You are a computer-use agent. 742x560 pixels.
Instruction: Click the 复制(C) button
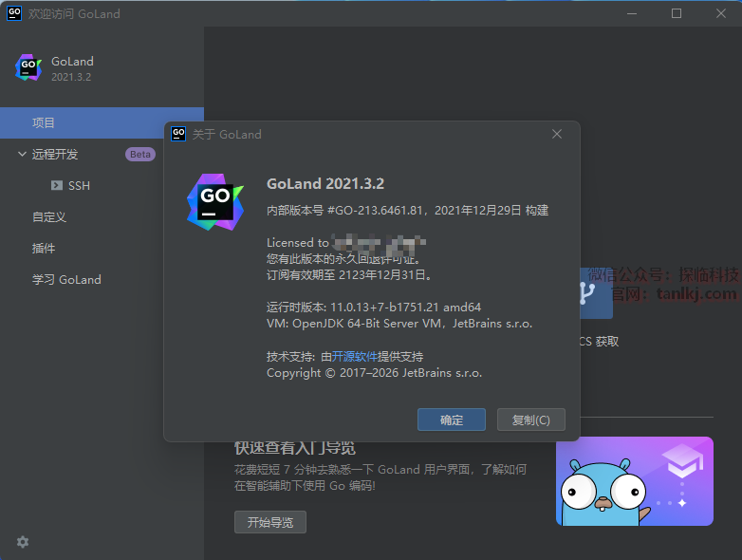click(x=531, y=420)
